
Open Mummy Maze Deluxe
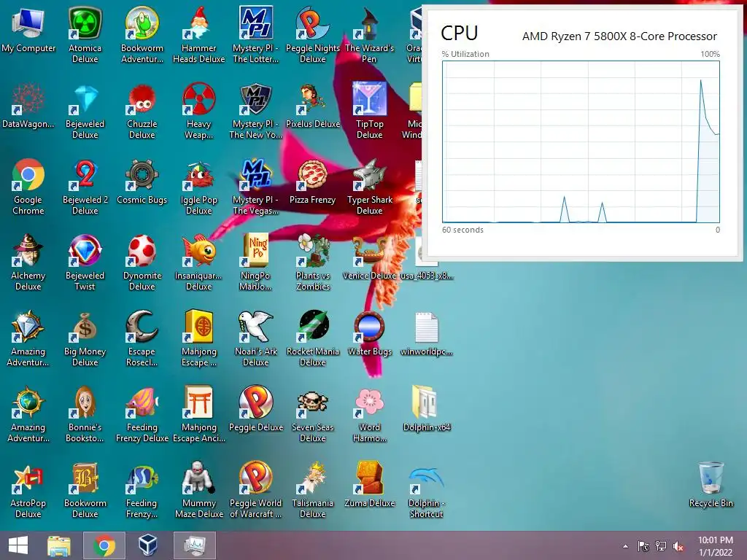coord(198,490)
